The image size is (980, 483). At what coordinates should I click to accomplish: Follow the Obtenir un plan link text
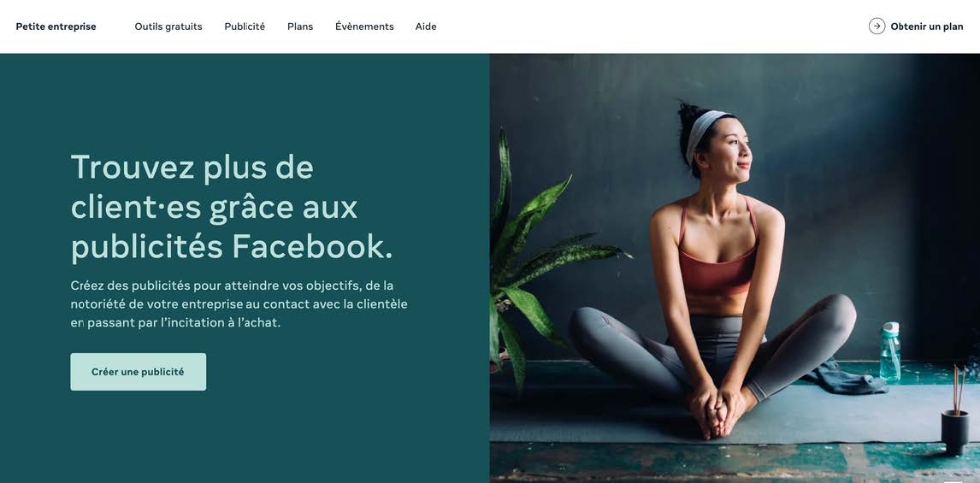(927, 27)
